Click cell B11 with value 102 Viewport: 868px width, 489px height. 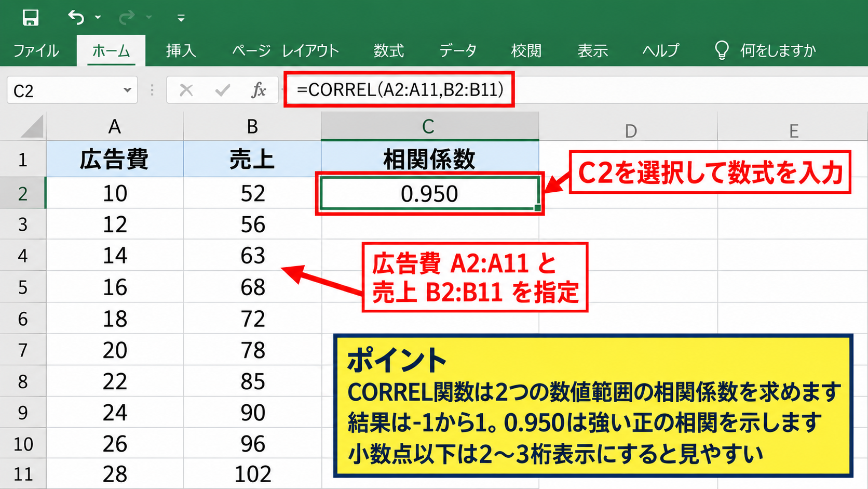pos(252,474)
